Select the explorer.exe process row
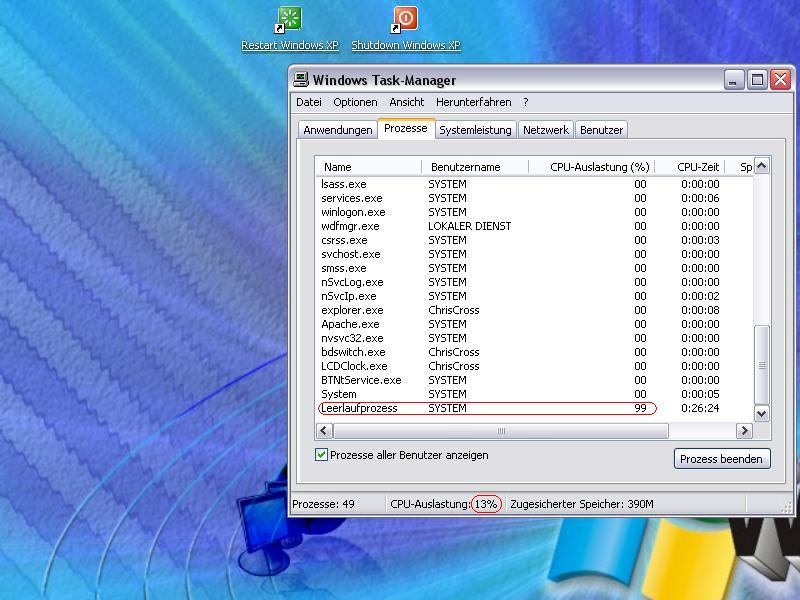 pyautogui.click(x=534, y=310)
